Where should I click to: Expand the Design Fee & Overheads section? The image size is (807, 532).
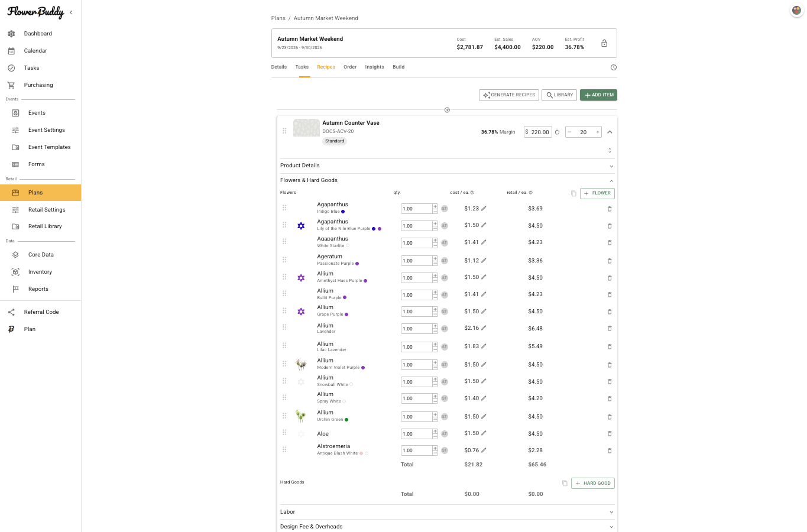(x=447, y=527)
